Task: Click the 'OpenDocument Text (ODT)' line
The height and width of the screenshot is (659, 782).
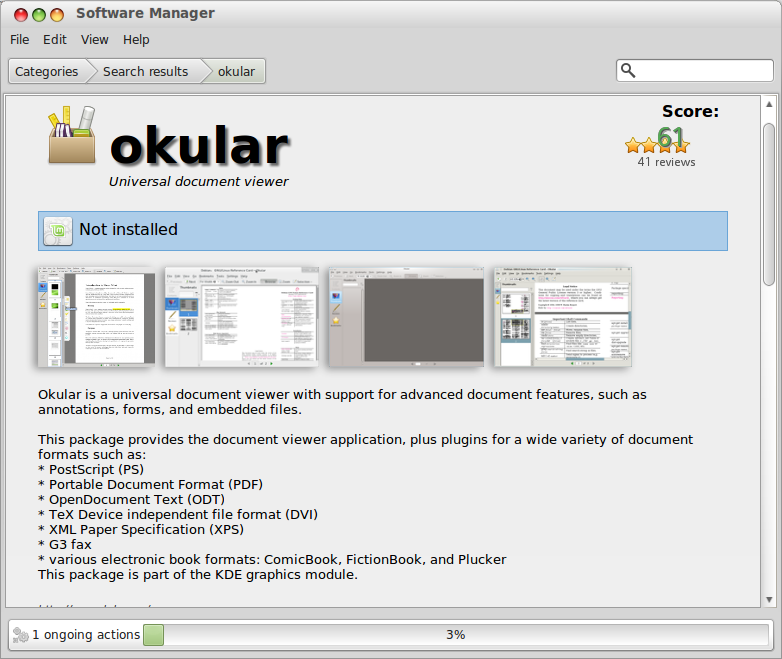Action: [x=132, y=499]
